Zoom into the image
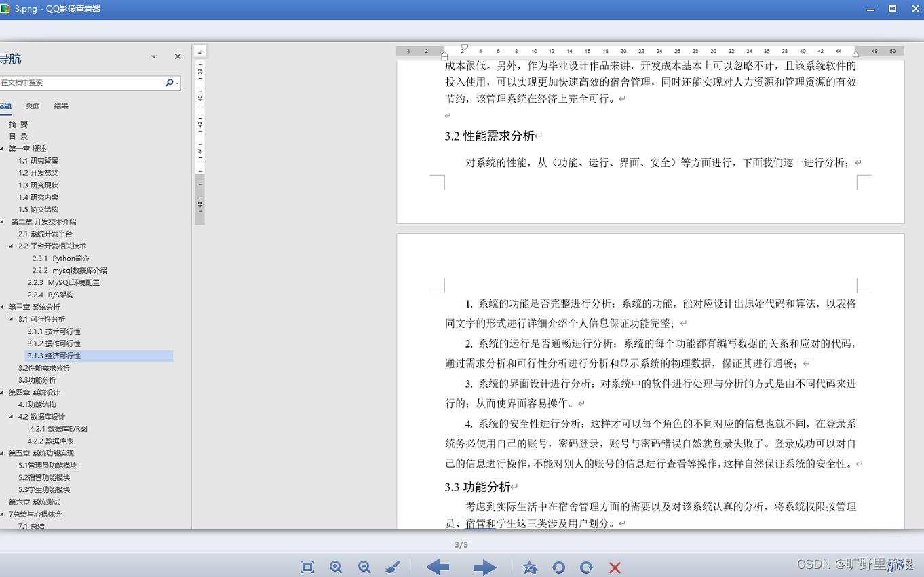924x577 pixels. pos(336,567)
